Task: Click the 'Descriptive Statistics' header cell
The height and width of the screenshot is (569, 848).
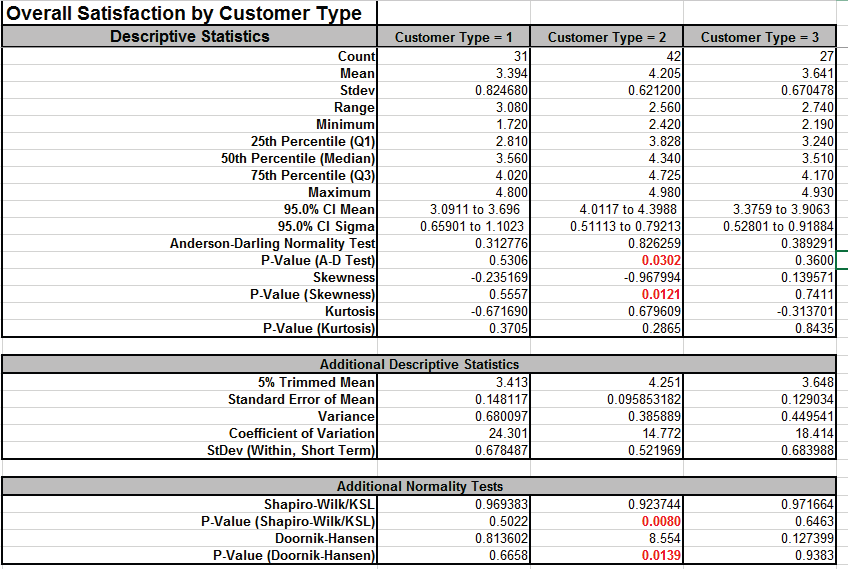Action: [189, 37]
